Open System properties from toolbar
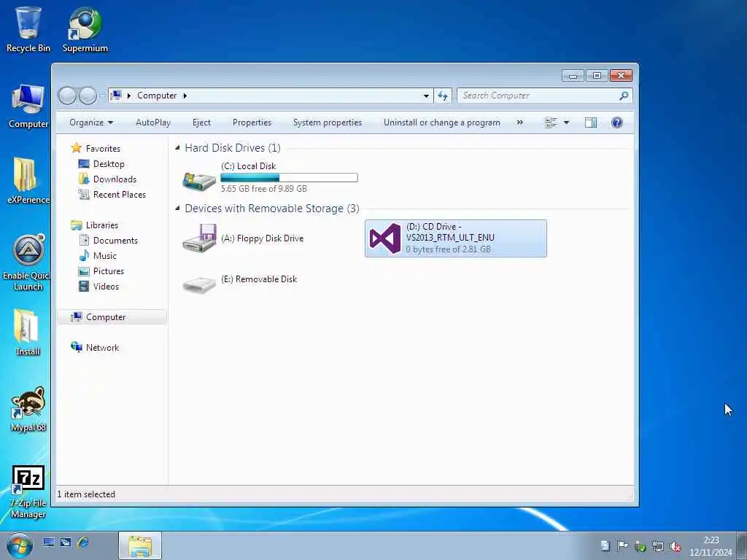Viewport: 747px width, 560px height. 328,122
